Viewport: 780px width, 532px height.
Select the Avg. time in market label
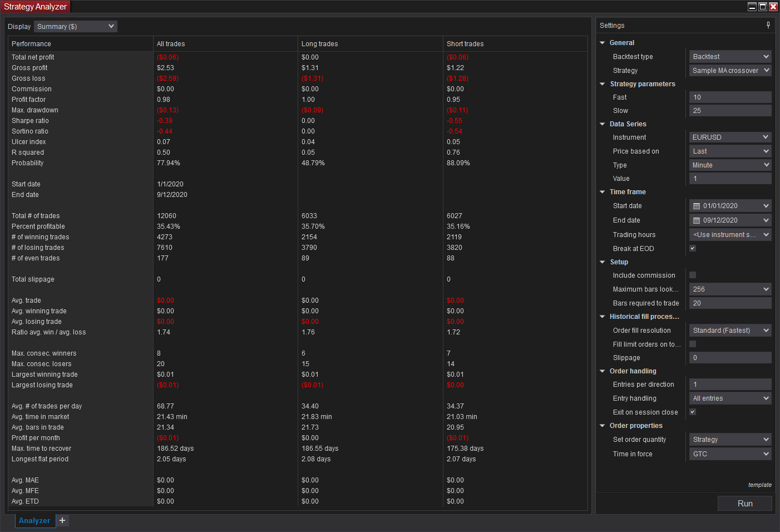click(x=41, y=417)
